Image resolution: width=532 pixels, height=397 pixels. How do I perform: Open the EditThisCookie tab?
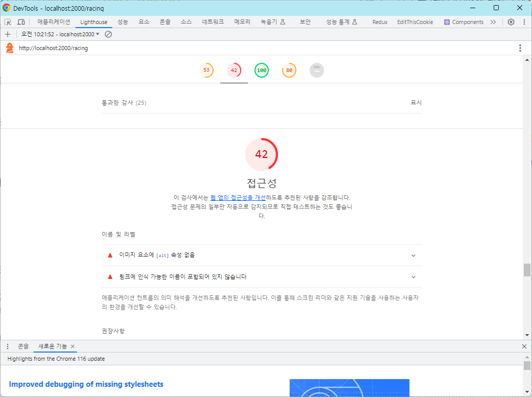pos(415,22)
